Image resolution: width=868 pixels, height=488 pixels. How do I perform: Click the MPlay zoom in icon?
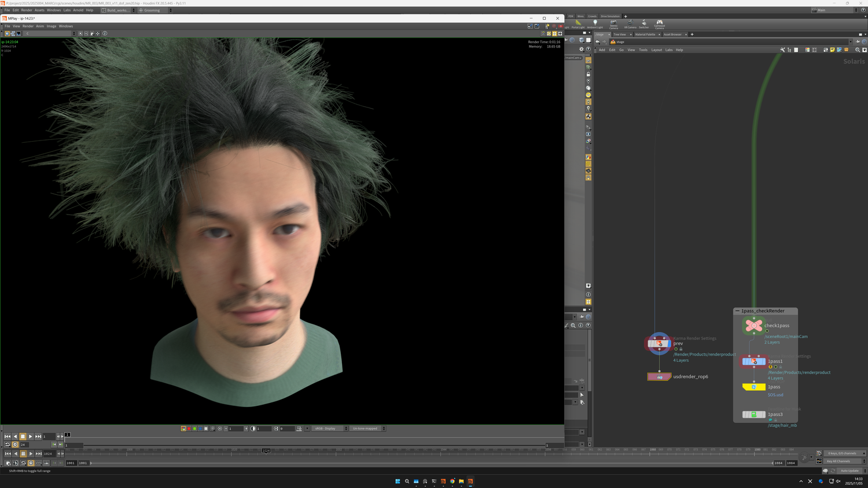[80, 34]
